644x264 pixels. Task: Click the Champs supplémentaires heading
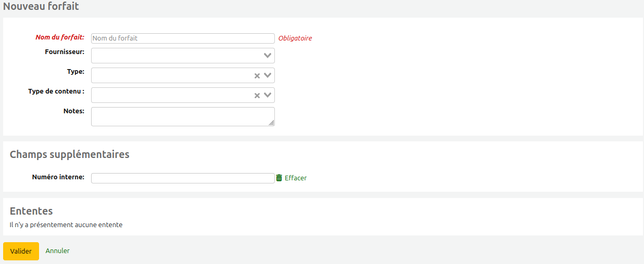coord(69,154)
